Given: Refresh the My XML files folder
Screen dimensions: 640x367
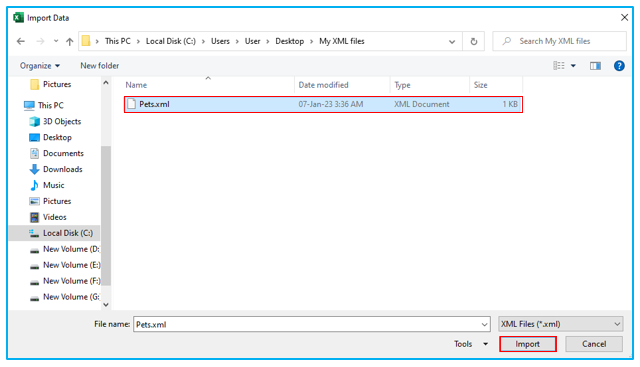Looking at the screenshot, I should [473, 41].
